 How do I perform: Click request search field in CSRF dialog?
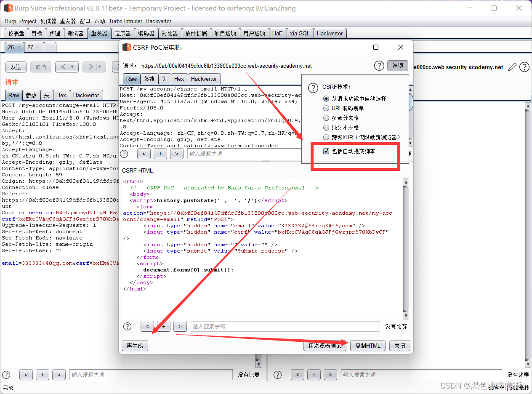(244, 154)
